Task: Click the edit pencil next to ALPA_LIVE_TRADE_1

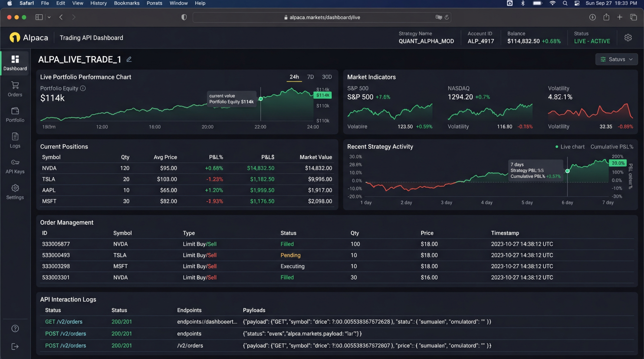Action: pyautogui.click(x=129, y=59)
